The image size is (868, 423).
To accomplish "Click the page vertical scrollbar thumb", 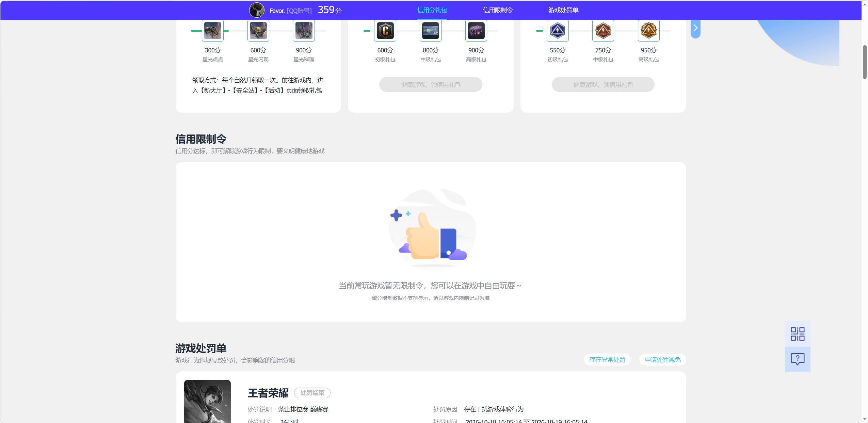I will 865,62.
